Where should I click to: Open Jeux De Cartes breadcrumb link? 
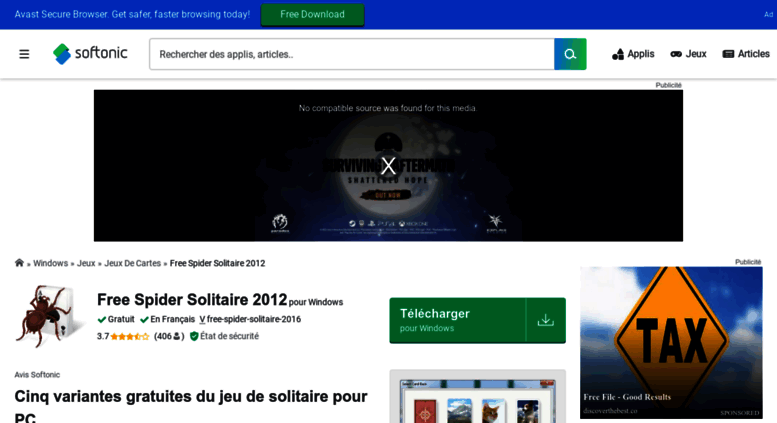132,263
